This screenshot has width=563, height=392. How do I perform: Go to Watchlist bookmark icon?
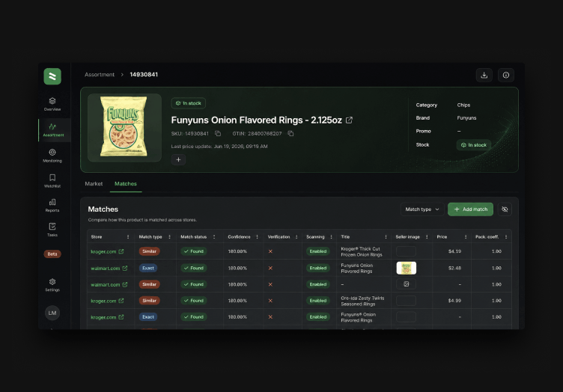(x=52, y=181)
